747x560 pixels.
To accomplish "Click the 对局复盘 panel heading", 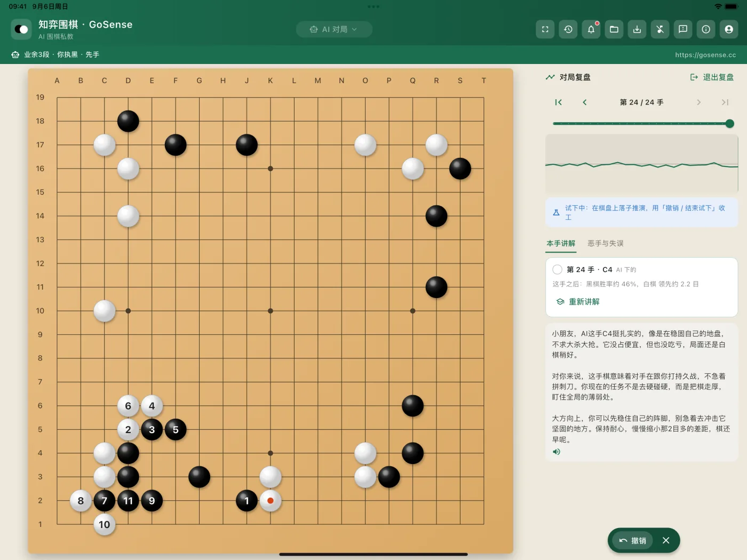I will click(575, 77).
